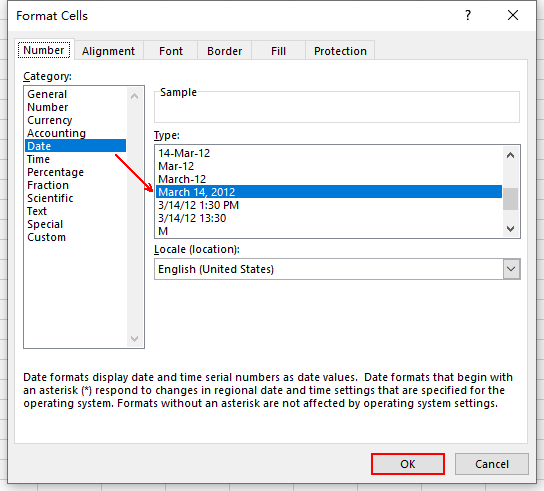Open the Locale dropdown arrow
544x491 pixels.
(511, 269)
